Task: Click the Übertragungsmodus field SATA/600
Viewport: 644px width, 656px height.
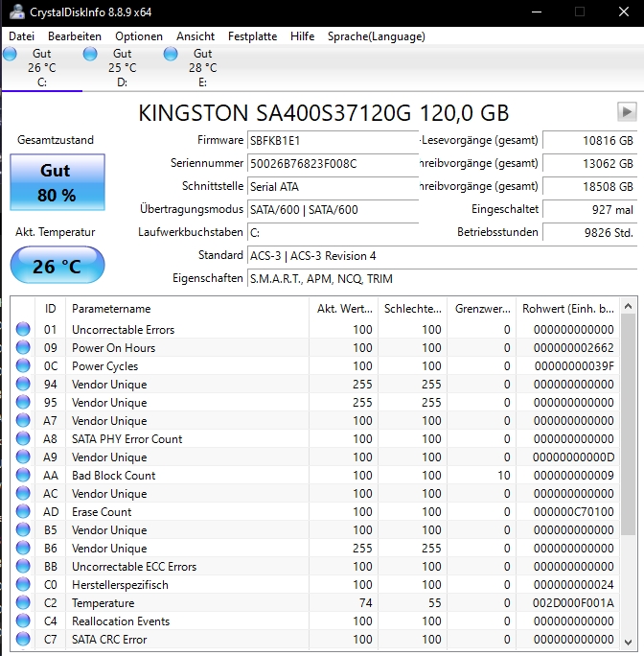Action: 333,210
